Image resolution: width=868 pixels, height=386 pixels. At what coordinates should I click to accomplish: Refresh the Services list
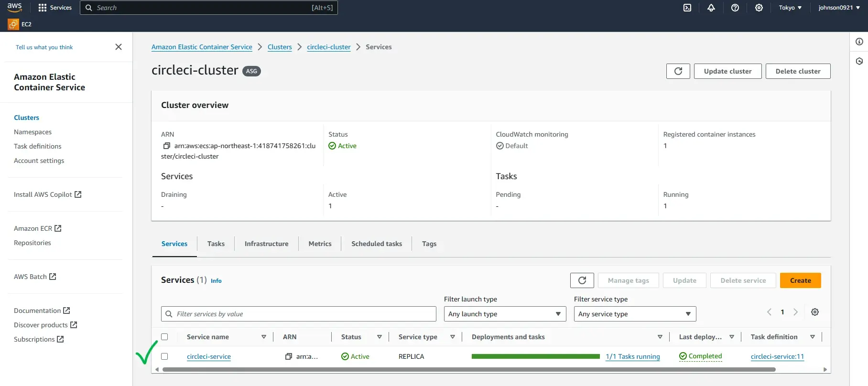coord(582,280)
